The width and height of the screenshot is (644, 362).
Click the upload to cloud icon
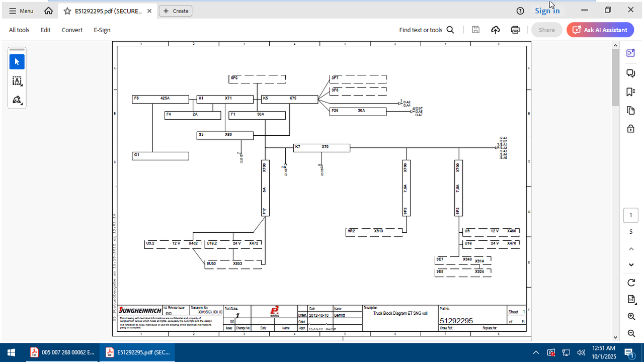pyautogui.click(x=496, y=30)
